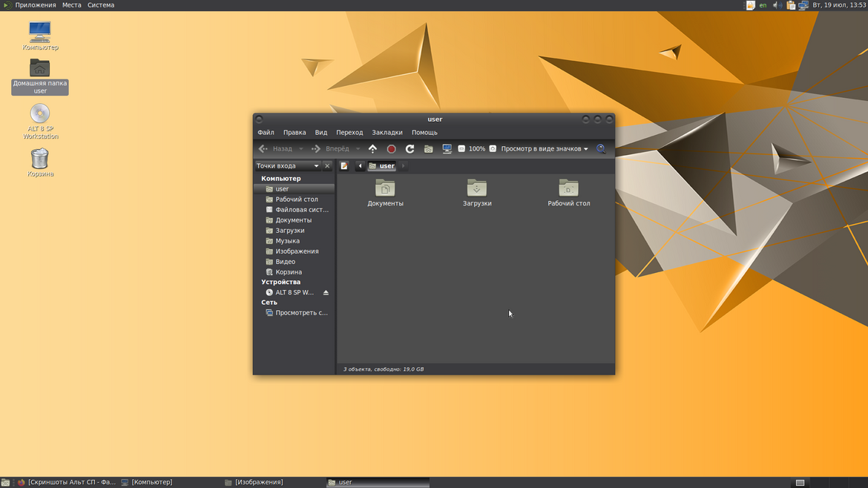Toggle the text location entry button
The width and height of the screenshot is (868, 488).
pyautogui.click(x=344, y=166)
